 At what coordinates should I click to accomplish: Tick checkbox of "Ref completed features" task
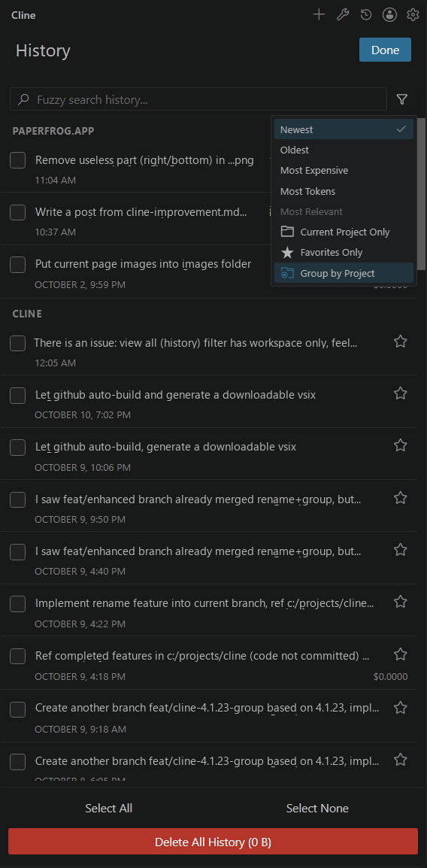click(x=18, y=656)
